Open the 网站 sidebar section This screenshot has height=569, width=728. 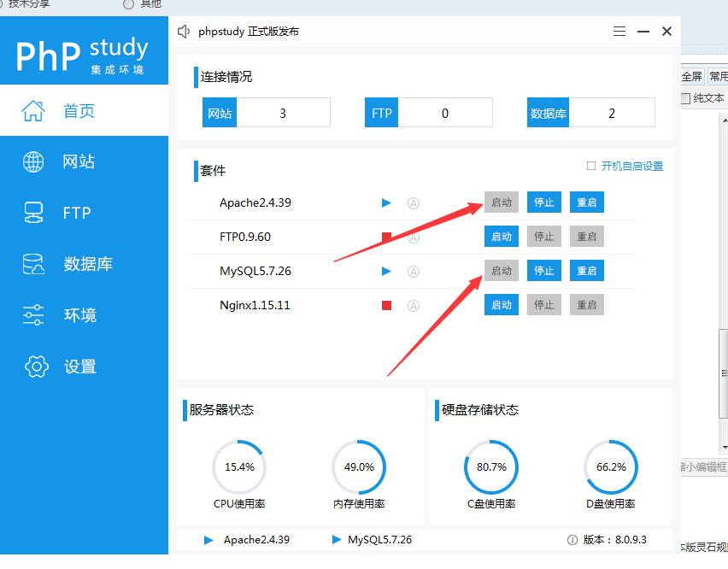click(79, 161)
